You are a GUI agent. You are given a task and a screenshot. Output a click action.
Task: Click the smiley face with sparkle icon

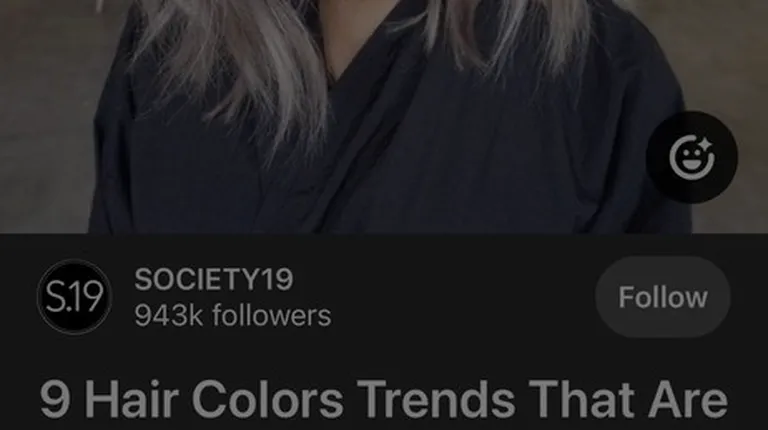pos(692,158)
